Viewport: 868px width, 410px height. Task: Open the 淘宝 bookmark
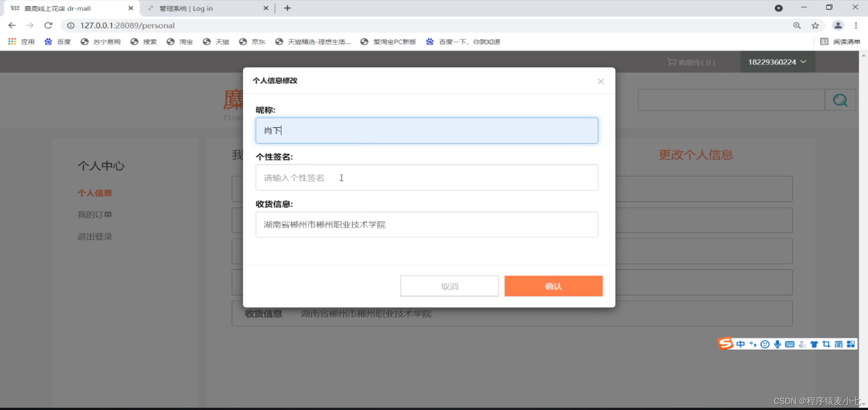179,42
